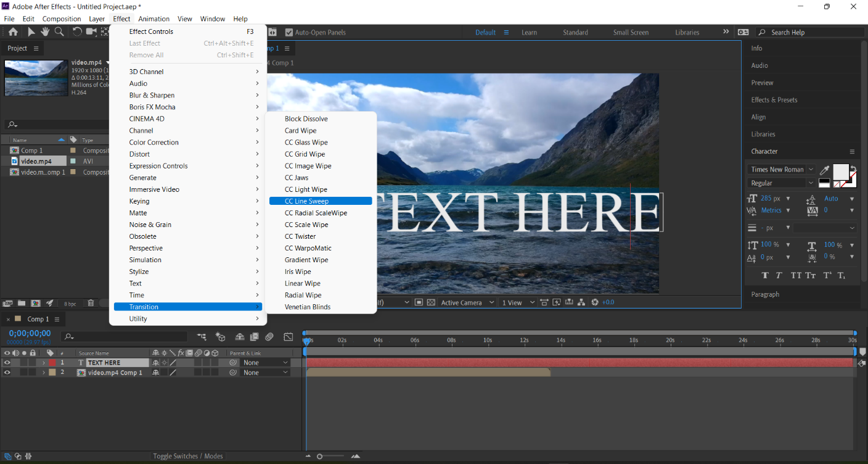868x464 pixels.
Task: Swap fill and stroke colors arrow
Action: pos(853,168)
